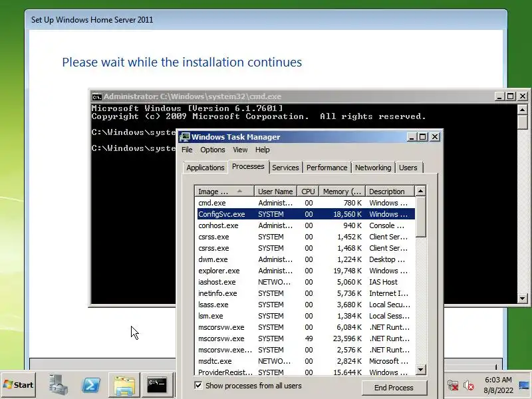
Task: Click cmd window scrollbar up arrow
Action: click(x=522, y=110)
